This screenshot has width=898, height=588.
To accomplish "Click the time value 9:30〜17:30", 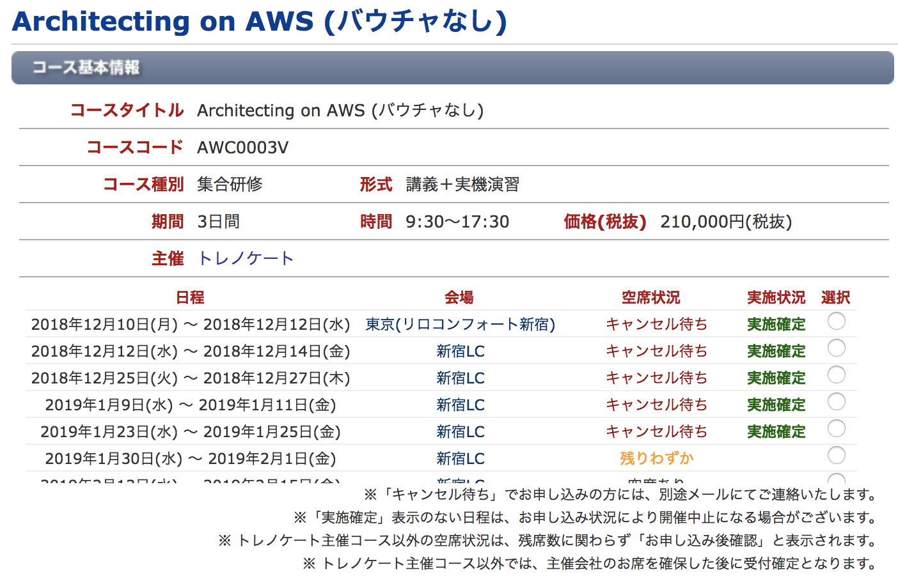I will click(x=457, y=222).
